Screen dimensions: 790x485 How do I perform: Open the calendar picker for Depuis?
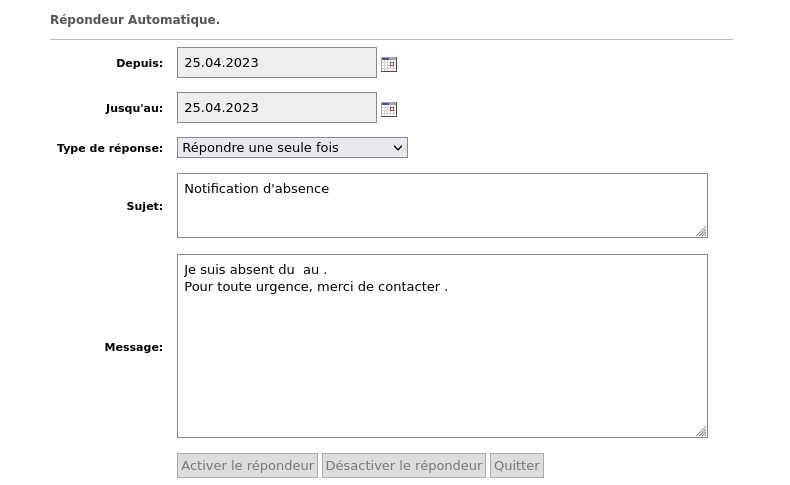coord(389,64)
